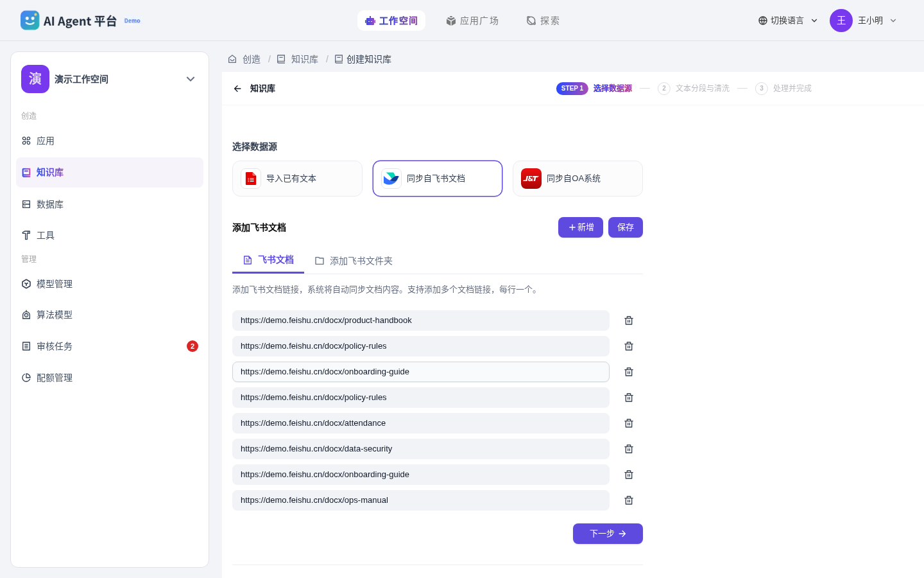
Task: Go to 模型管理 page
Action: coord(110,284)
